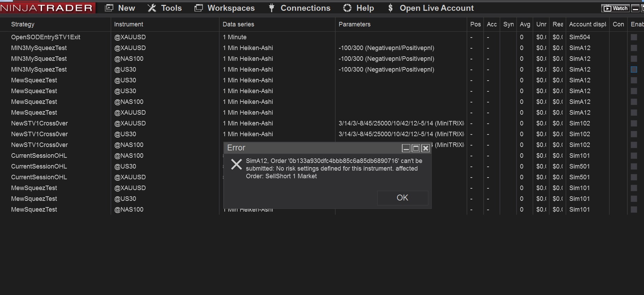Maximize the Error dialog
The width and height of the screenshot is (644, 295).
click(x=416, y=148)
